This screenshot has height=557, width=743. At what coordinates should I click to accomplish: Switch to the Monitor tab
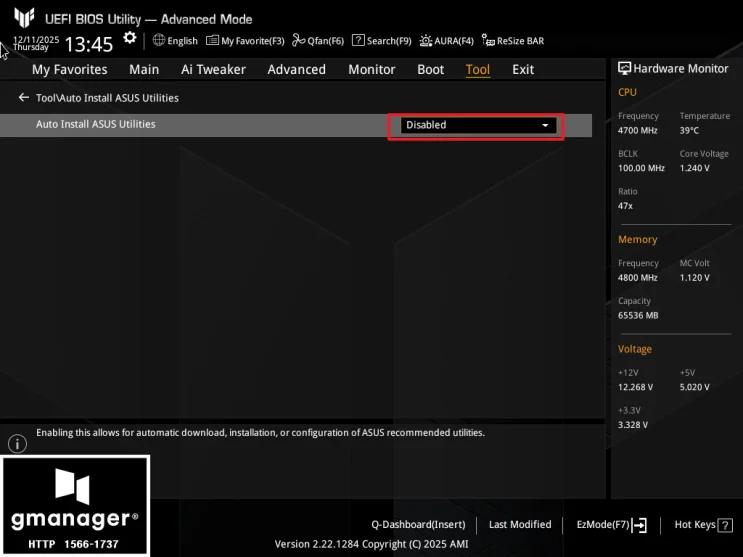(372, 70)
